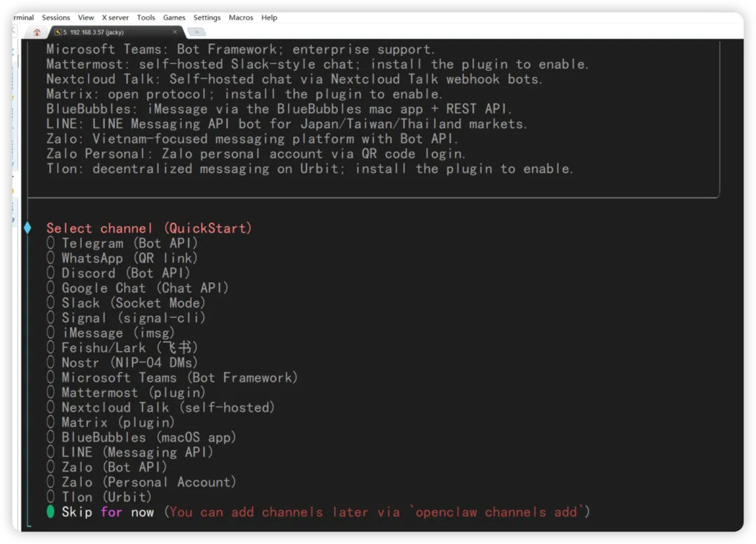The image size is (756, 544).
Task: Select the Matrix (plugin) option
Action: tap(111, 422)
